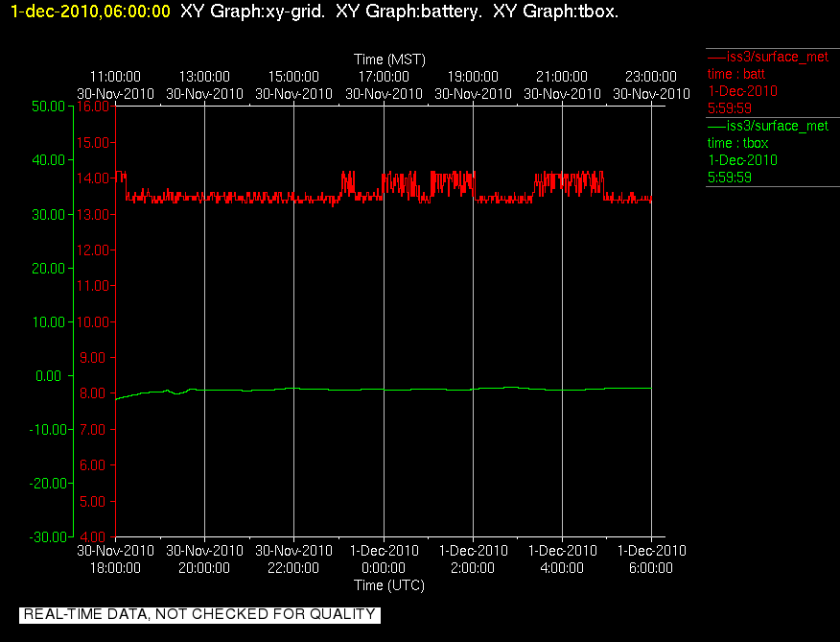
Task: Click the 23:00:00 MST top tick label
Action: tap(651, 85)
